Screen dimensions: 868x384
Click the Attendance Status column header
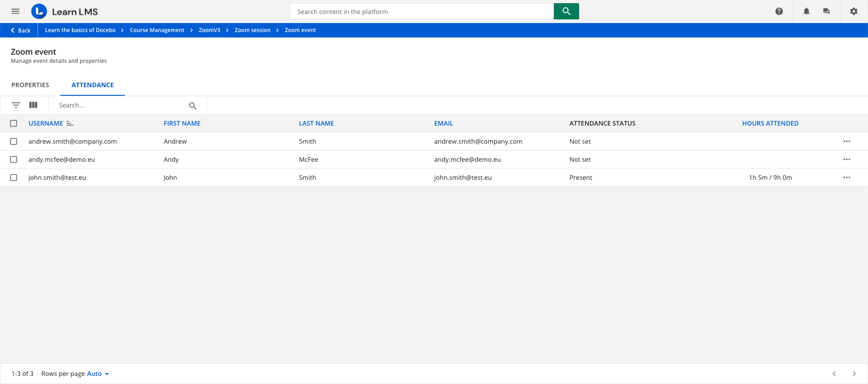pos(603,123)
